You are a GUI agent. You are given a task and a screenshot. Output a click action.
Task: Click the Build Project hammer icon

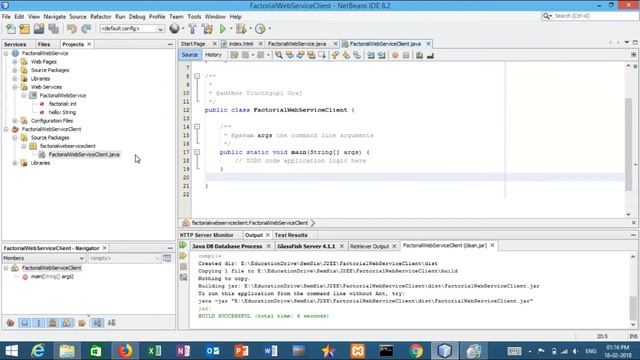[192, 29]
